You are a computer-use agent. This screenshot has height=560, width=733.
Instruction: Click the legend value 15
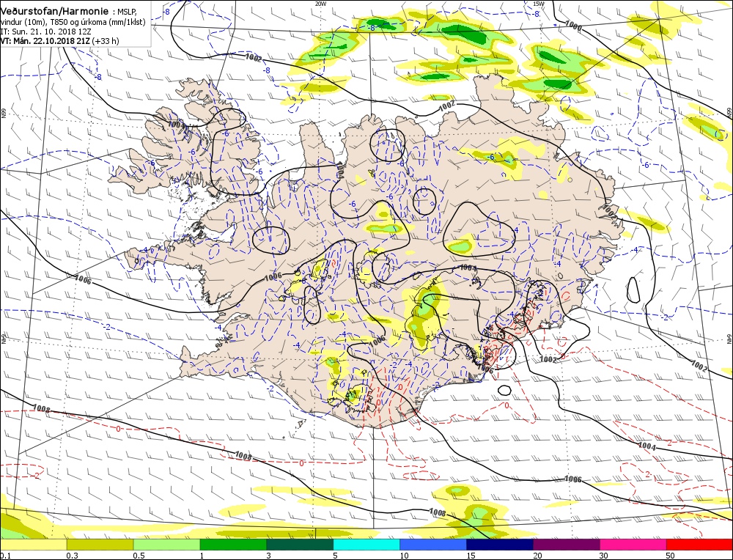click(x=471, y=556)
